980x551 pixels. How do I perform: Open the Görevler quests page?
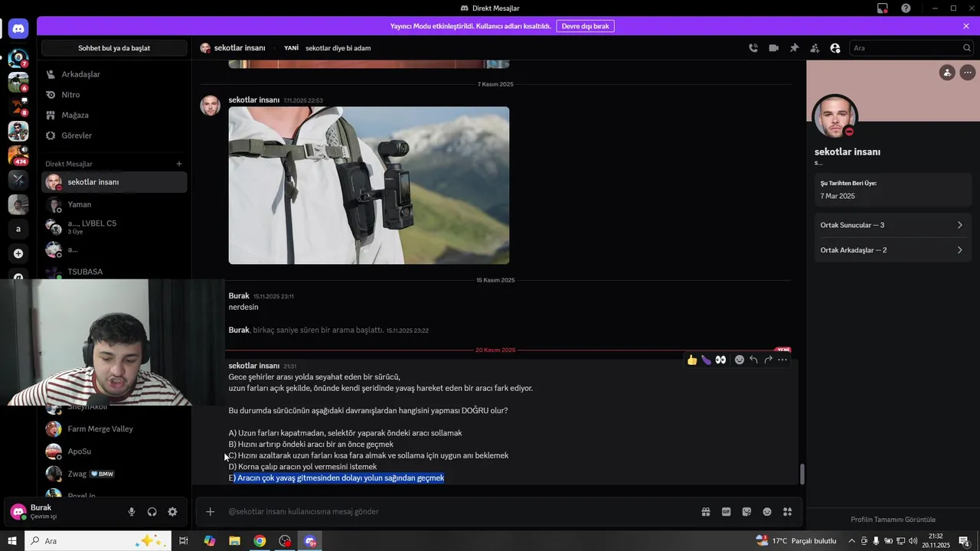pyautogui.click(x=114, y=135)
